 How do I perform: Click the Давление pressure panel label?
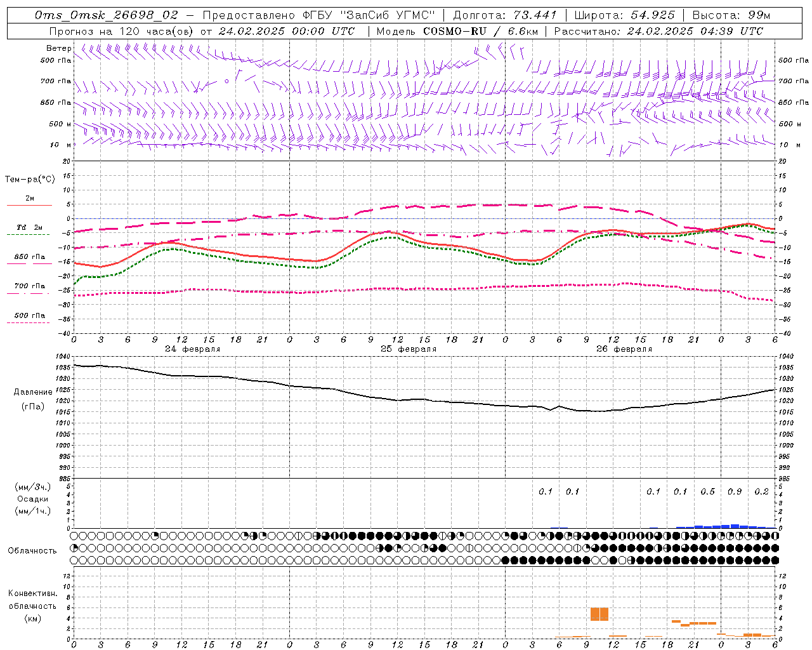[x=33, y=392]
